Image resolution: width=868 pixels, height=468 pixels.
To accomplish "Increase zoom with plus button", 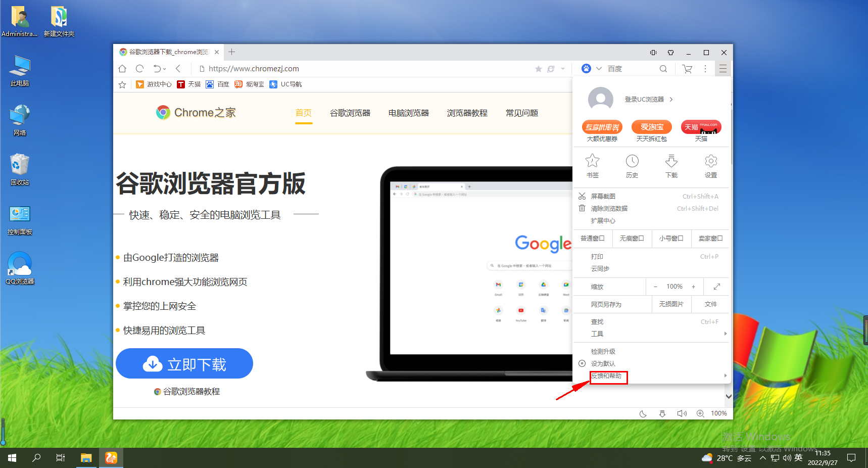I will pos(693,287).
